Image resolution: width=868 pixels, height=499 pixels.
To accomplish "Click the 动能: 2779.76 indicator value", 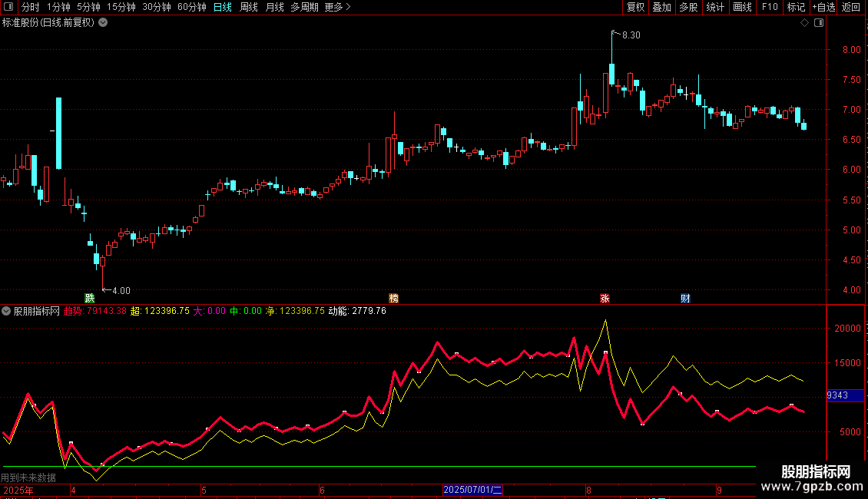I will point(357,311).
